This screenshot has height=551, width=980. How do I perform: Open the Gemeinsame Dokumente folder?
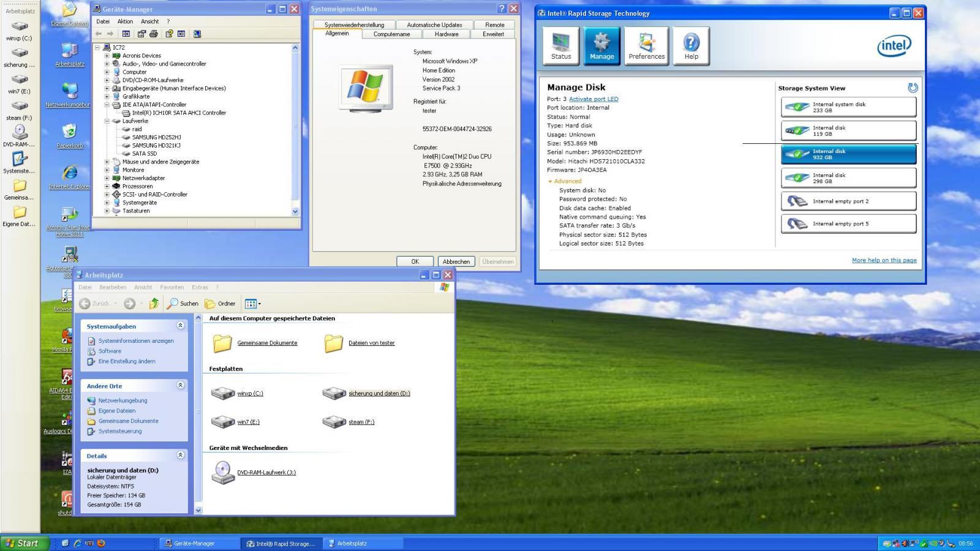[255, 343]
